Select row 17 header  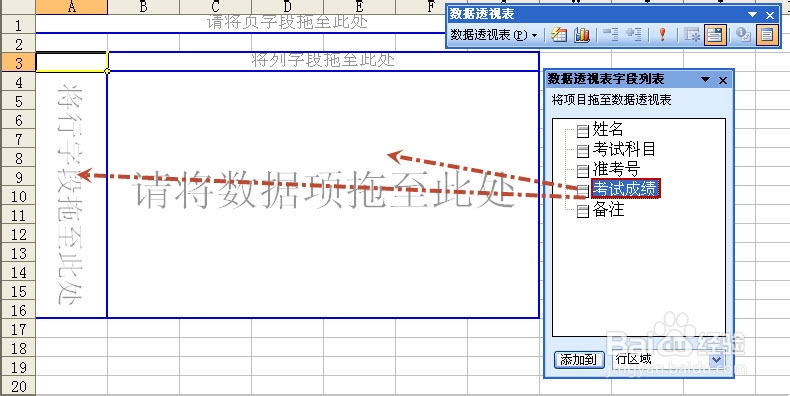[x=18, y=328]
